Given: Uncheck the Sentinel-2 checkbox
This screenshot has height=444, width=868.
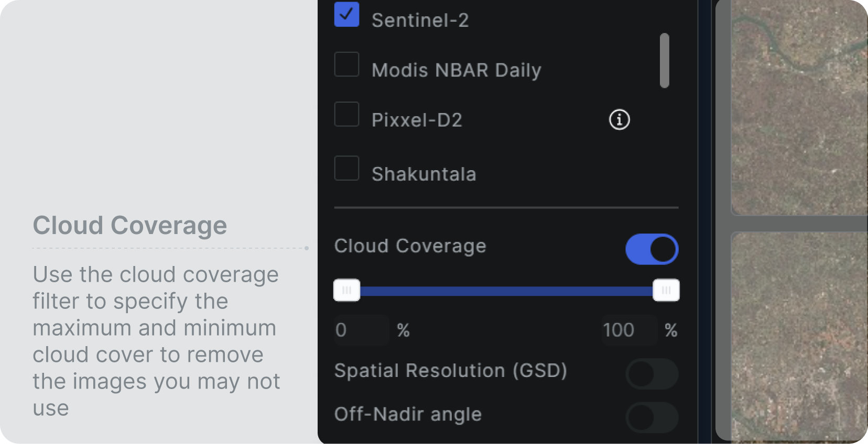Looking at the screenshot, I should tap(346, 14).
